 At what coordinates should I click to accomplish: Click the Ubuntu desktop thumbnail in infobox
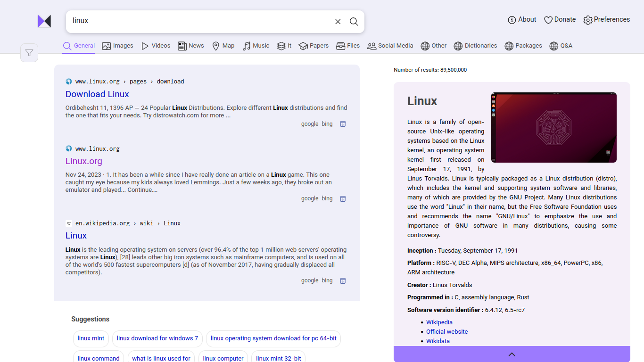click(x=554, y=127)
